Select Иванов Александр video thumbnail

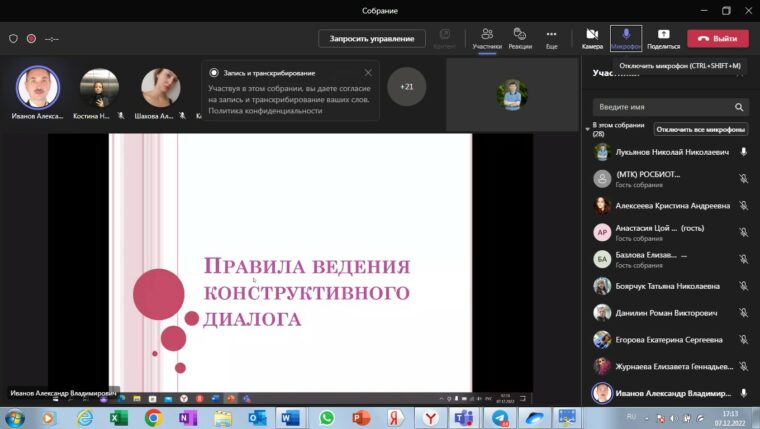click(x=38, y=88)
